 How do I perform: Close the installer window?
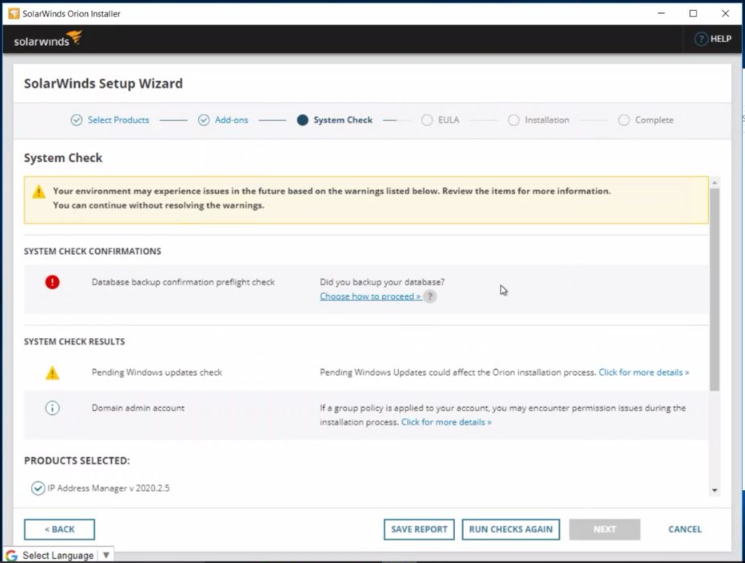(x=725, y=13)
